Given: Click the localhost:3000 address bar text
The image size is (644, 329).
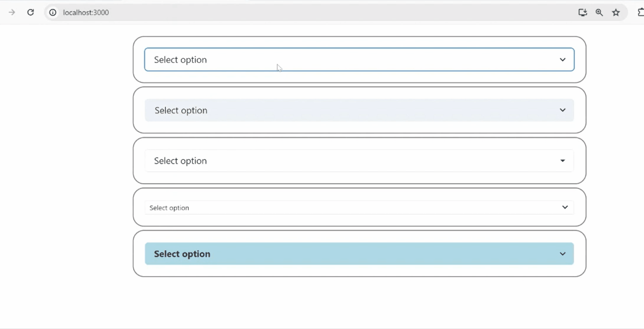Looking at the screenshot, I should [x=86, y=13].
